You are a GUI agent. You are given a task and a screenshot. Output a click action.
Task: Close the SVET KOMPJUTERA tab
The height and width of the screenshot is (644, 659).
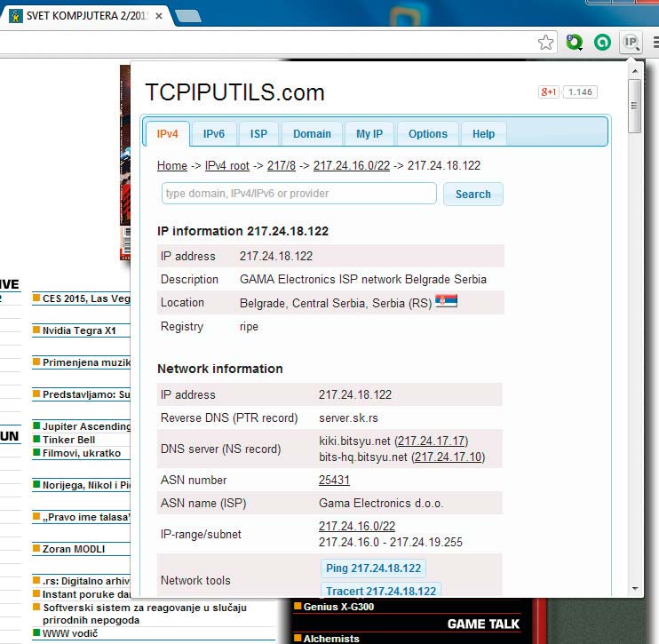click(x=159, y=16)
